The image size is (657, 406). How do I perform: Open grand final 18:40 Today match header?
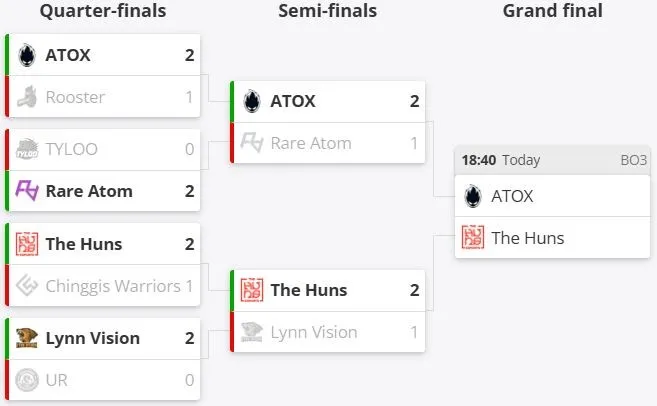pyautogui.click(x=553, y=160)
